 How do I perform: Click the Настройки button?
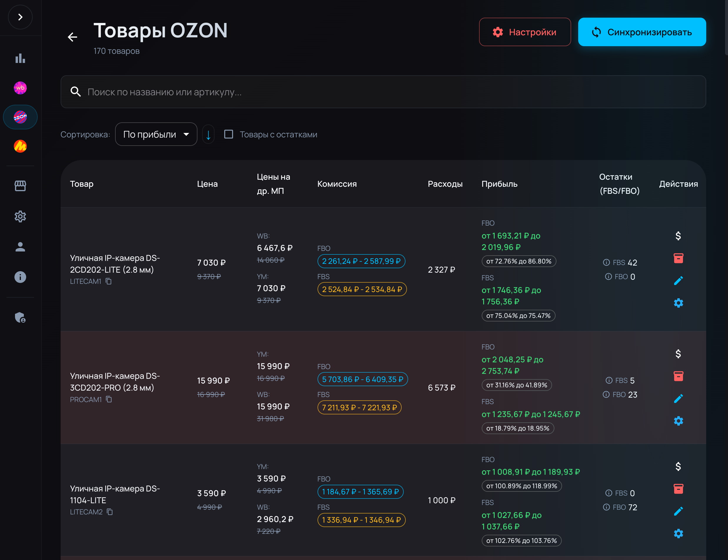coord(525,32)
